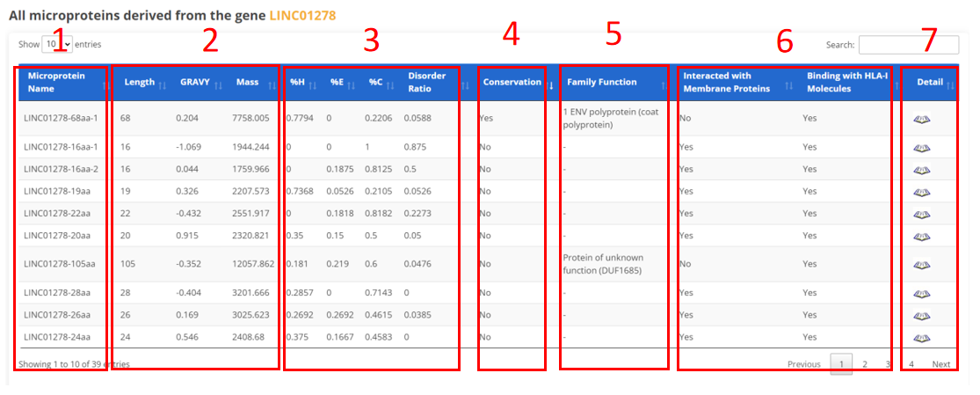Sort table by Family Function column

click(601, 83)
